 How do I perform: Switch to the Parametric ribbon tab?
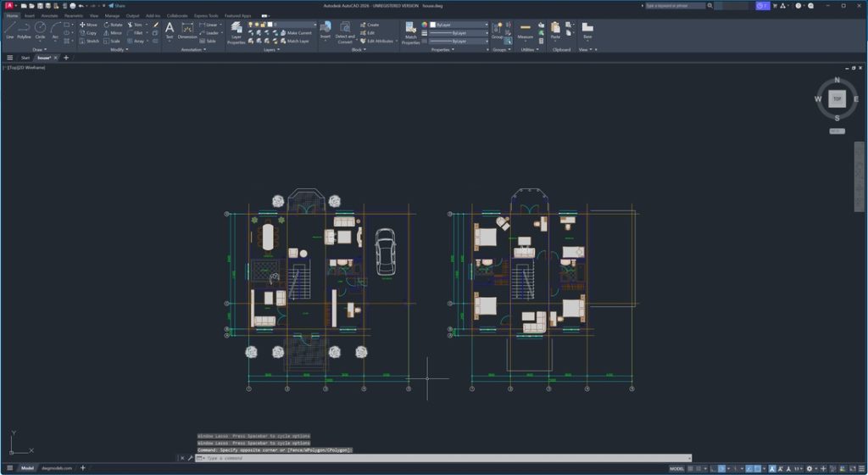74,15
